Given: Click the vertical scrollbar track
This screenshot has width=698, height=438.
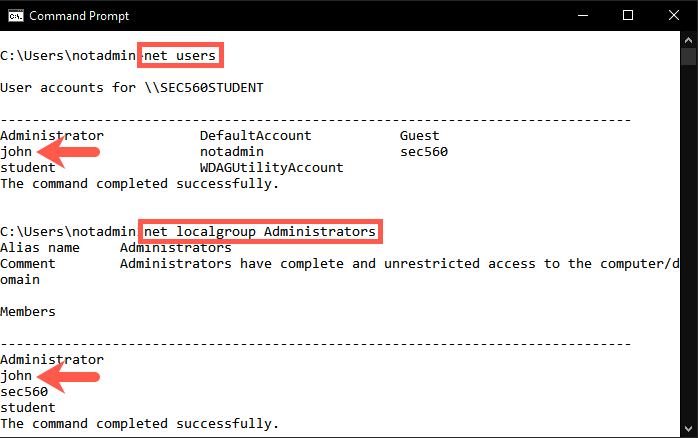Looking at the screenshot, I should click(x=689, y=250).
